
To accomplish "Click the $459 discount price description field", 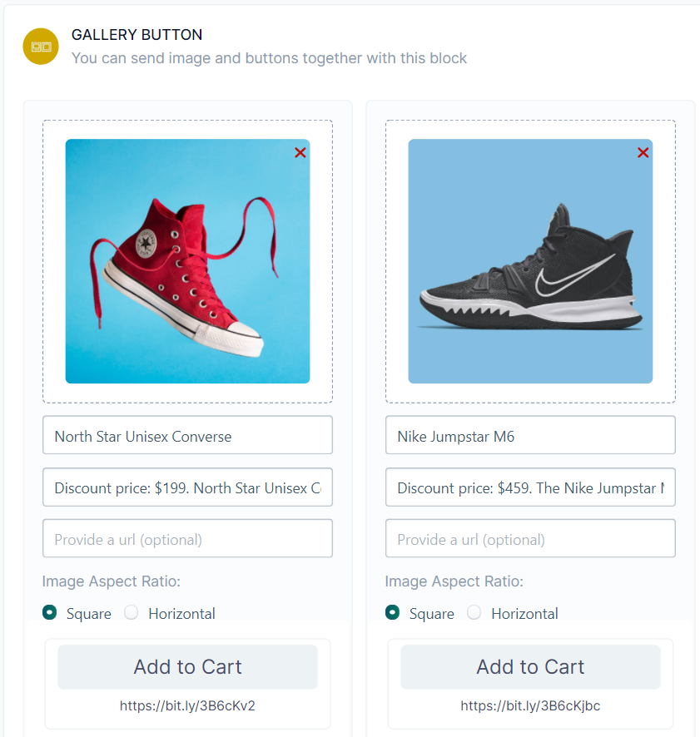I will (x=531, y=487).
